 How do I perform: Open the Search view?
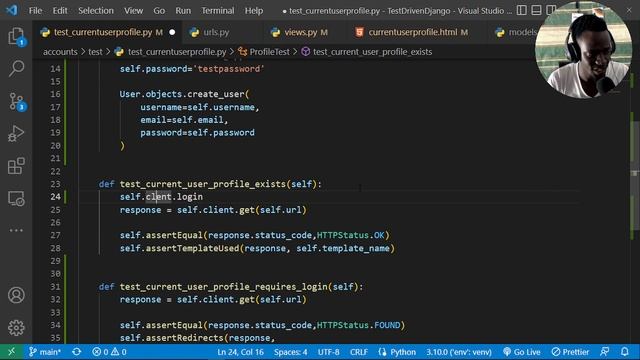tap(16, 68)
